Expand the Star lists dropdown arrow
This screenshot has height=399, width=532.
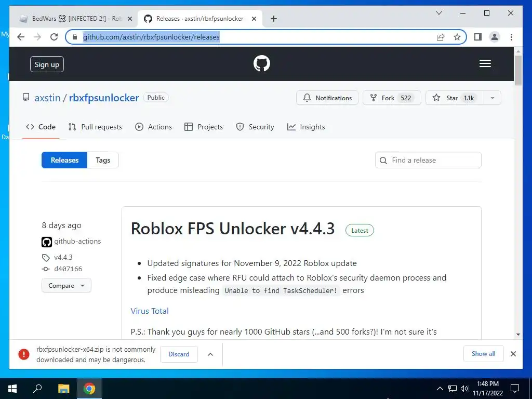493,98
